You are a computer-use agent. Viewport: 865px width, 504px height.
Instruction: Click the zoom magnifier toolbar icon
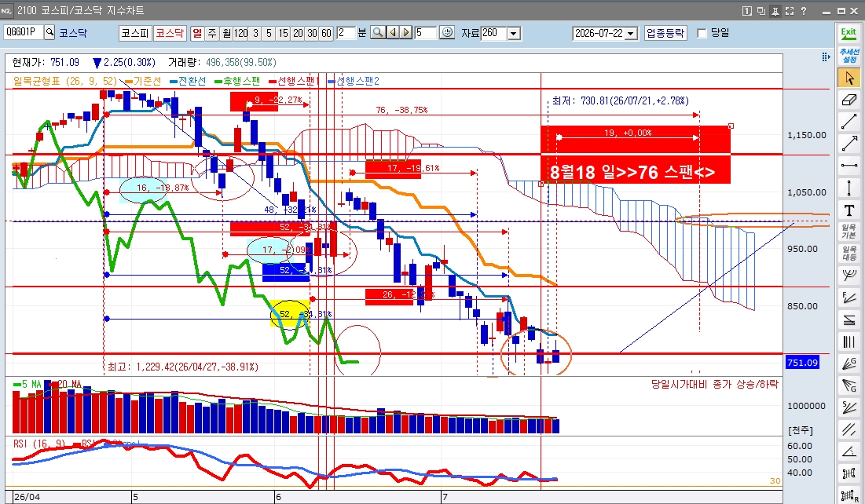(378, 32)
